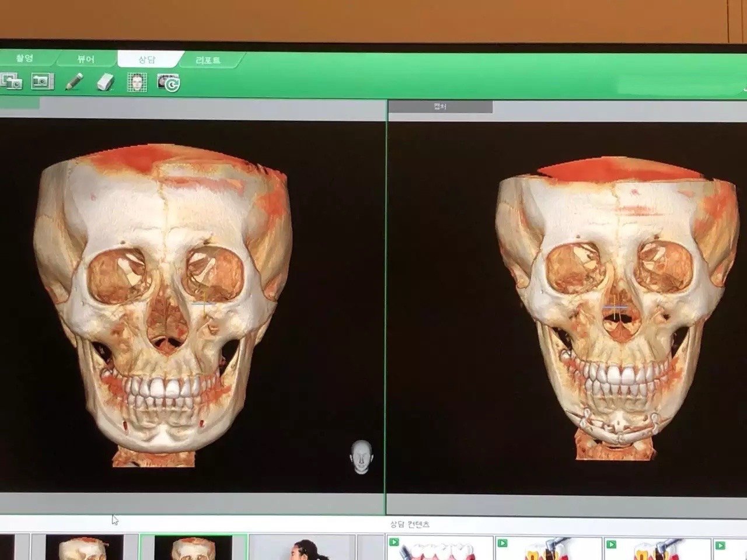Click the 상담 컨텐츠 label
The width and height of the screenshot is (747, 560).
click(x=410, y=524)
